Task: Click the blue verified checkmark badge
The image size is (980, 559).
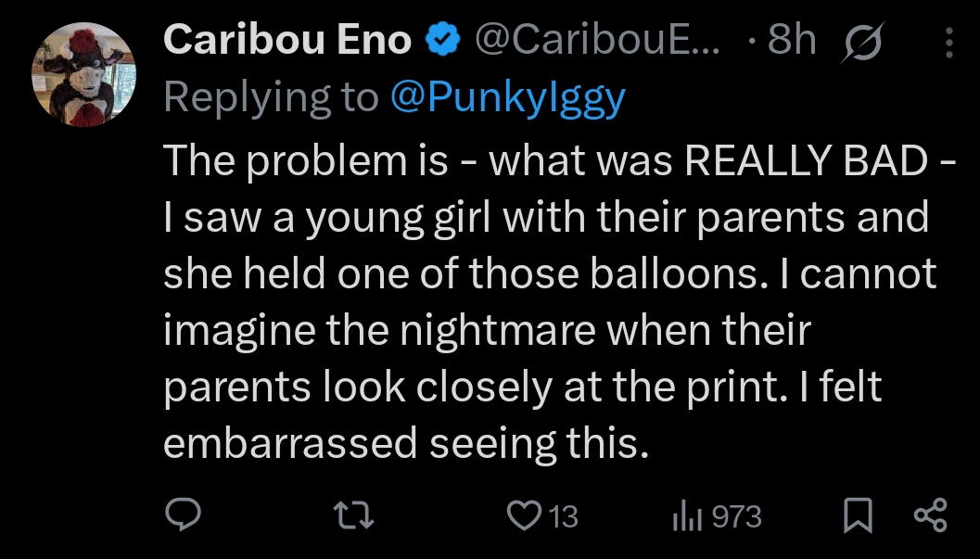Action: (x=442, y=40)
